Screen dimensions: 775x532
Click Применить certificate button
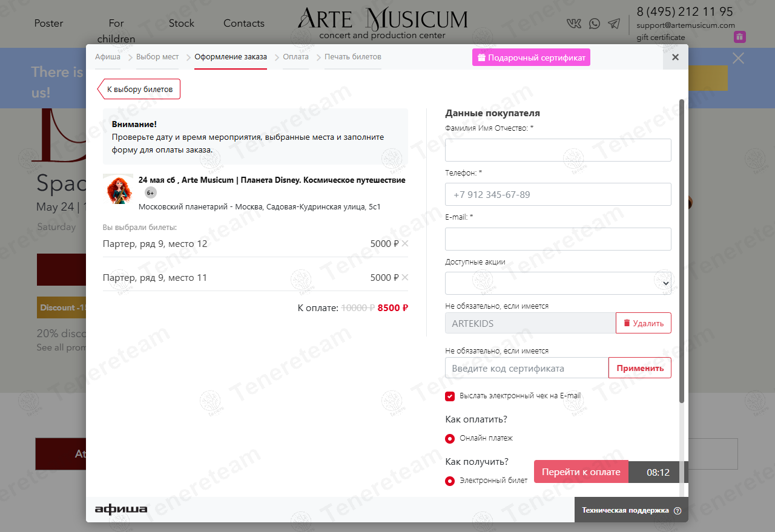pos(640,368)
